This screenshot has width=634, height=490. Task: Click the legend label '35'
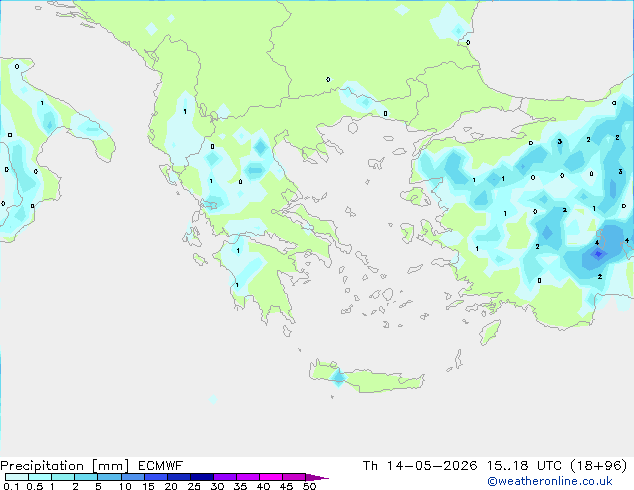[x=240, y=486]
